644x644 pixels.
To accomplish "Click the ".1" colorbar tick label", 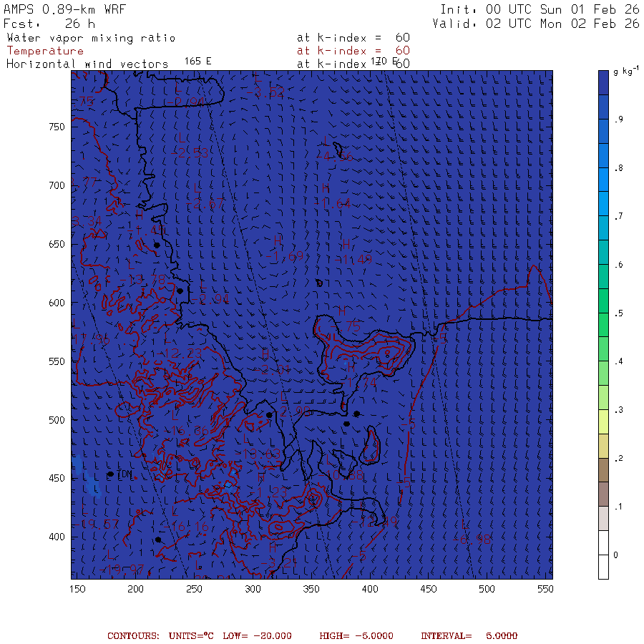I will [618, 507].
